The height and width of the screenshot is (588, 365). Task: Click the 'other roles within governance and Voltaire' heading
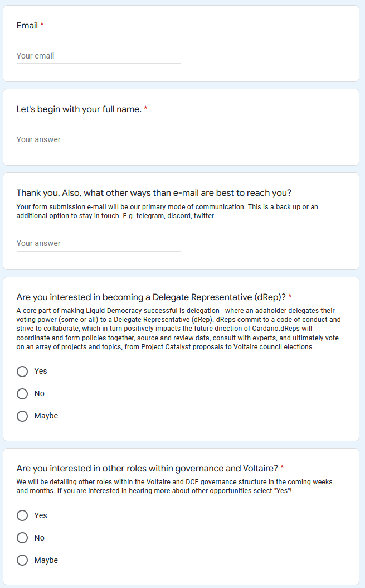point(147,469)
